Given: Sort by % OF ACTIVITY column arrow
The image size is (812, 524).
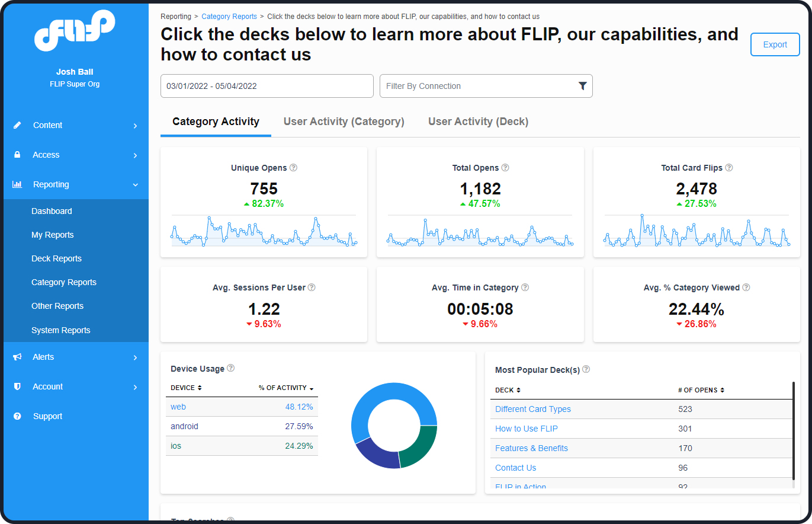Looking at the screenshot, I should point(311,388).
